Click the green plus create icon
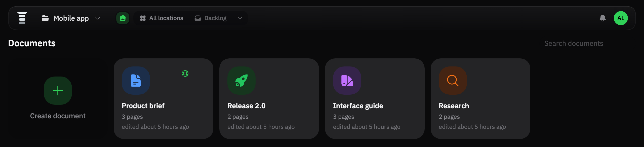The width and height of the screenshot is (644, 147). click(58, 91)
